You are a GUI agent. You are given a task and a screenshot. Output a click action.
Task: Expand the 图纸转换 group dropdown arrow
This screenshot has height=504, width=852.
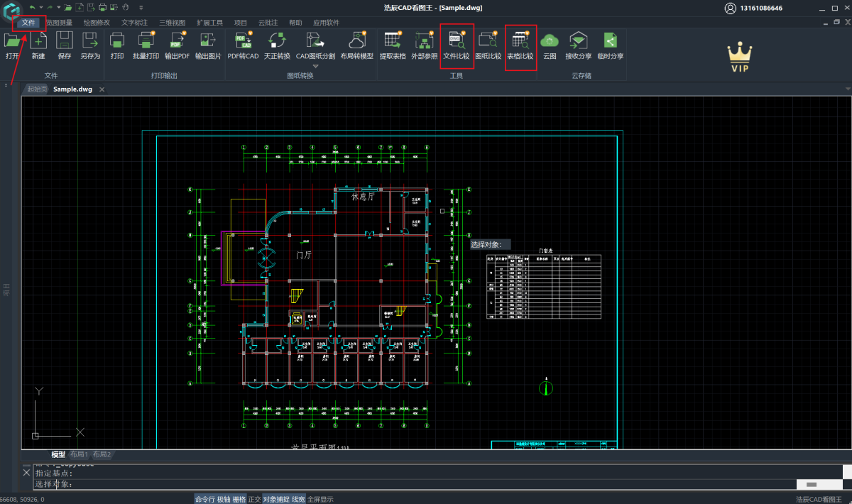315,66
